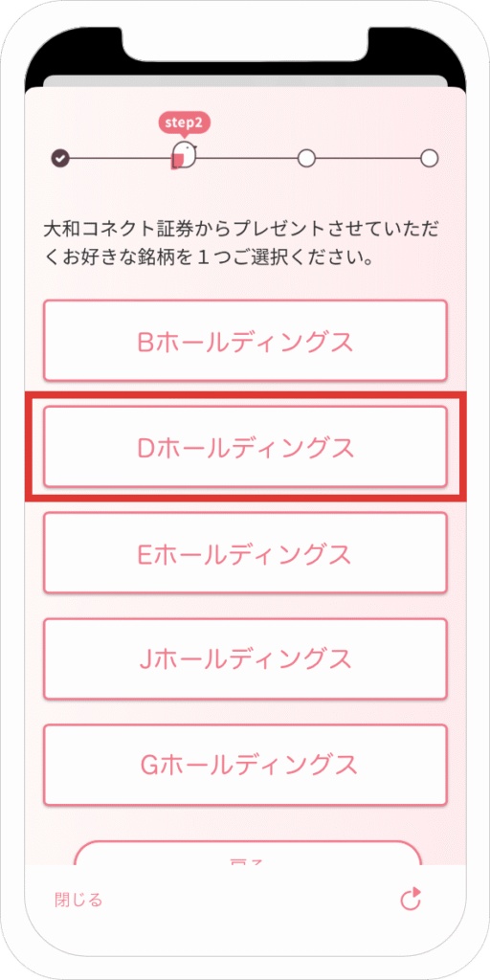The height and width of the screenshot is (980, 490).
Task: Click the partially hidden 戻る back button
Action: 248,853
